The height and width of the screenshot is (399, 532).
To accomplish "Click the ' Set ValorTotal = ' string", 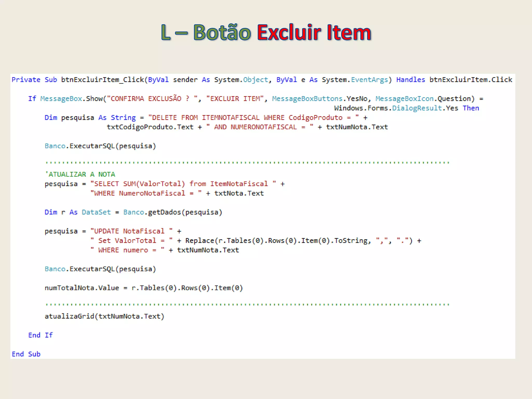I will (x=131, y=241).
